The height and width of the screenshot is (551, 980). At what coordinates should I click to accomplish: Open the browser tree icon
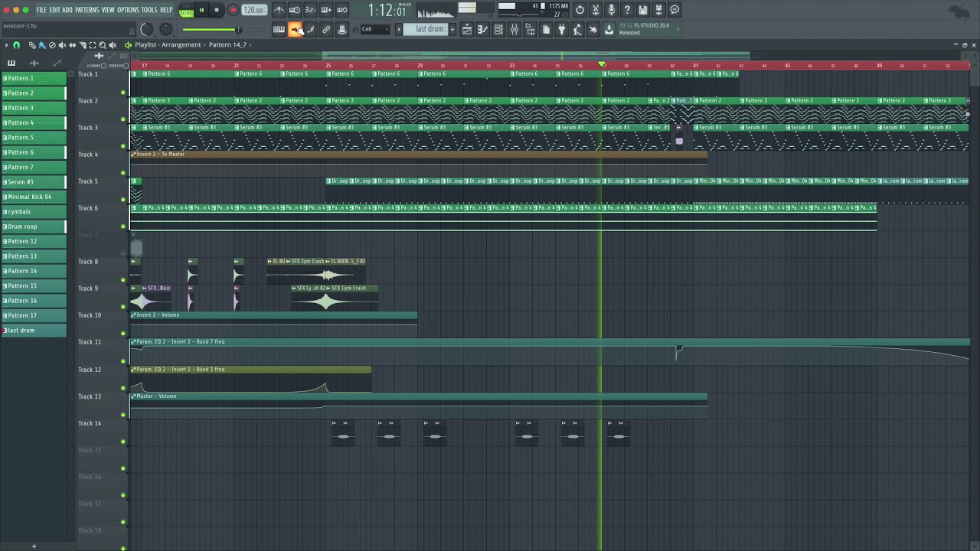point(531,29)
